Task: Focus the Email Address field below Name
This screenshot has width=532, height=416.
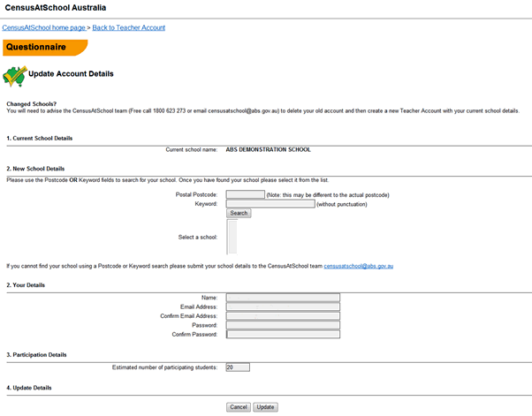Action: coord(283,306)
